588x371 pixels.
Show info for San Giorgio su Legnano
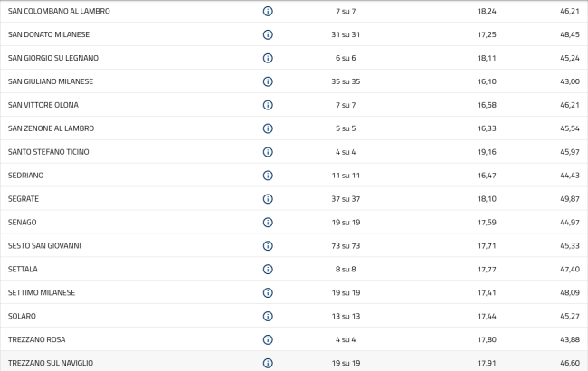coord(268,58)
